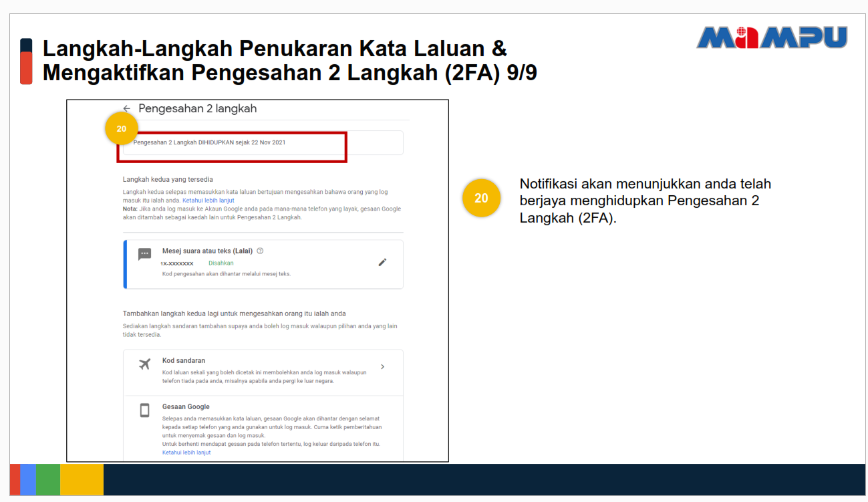Click the airplane icon for Kod sandaran
The height and width of the screenshot is (502, 868).
point(144,364)
